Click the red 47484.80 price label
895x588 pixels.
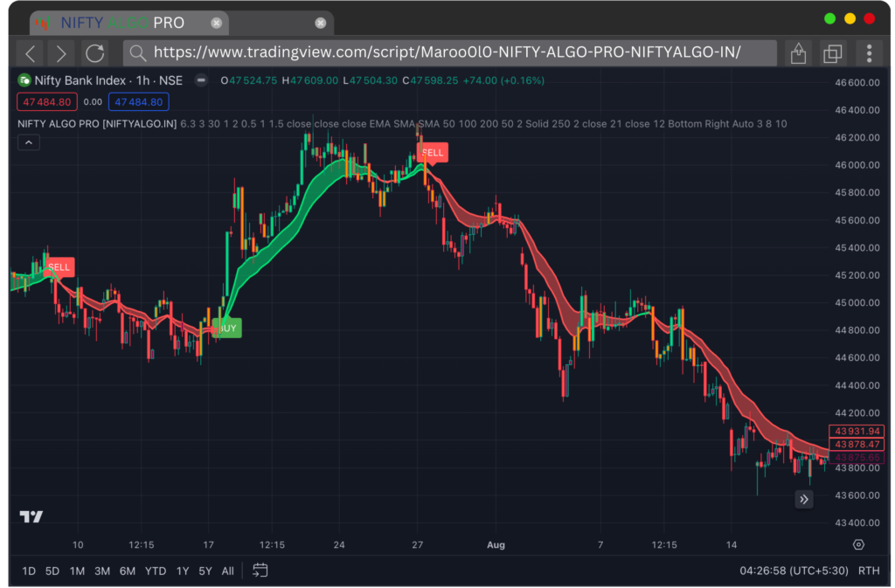click(x=46, y=101)
